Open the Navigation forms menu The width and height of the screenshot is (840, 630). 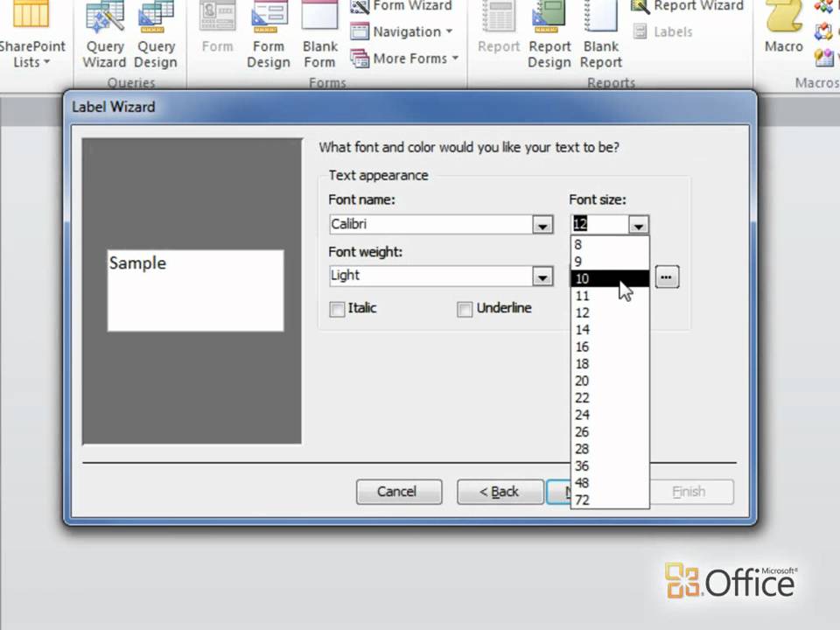pyautogui.click(x=402, y=31)
